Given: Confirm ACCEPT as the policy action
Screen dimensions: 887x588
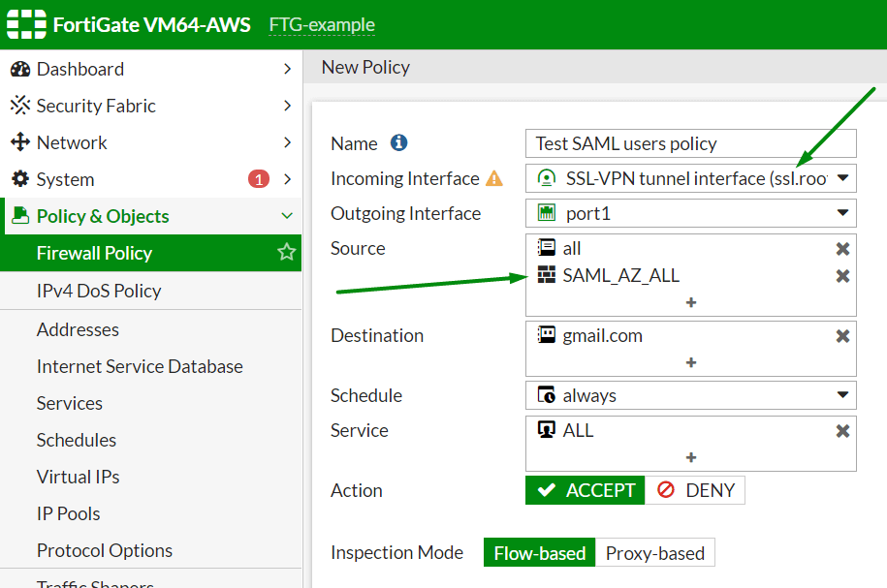Looking at the screenshot, I should tap(585, 490).
